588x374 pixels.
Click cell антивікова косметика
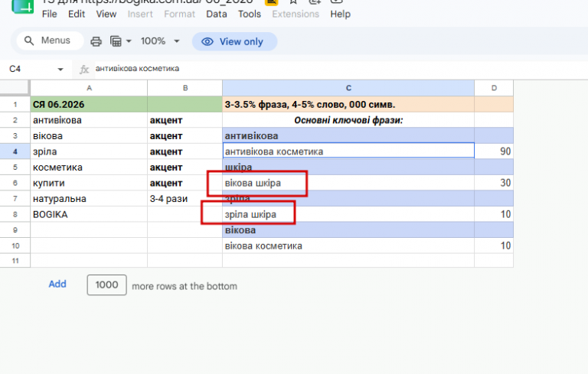tap(348, 151)
